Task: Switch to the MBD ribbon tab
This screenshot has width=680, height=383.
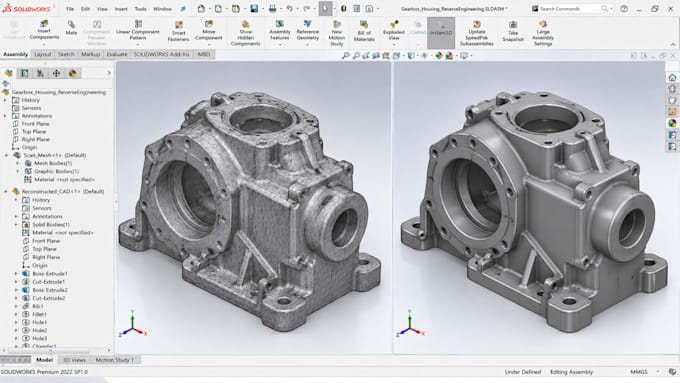Action: click(x=203, y=54)
